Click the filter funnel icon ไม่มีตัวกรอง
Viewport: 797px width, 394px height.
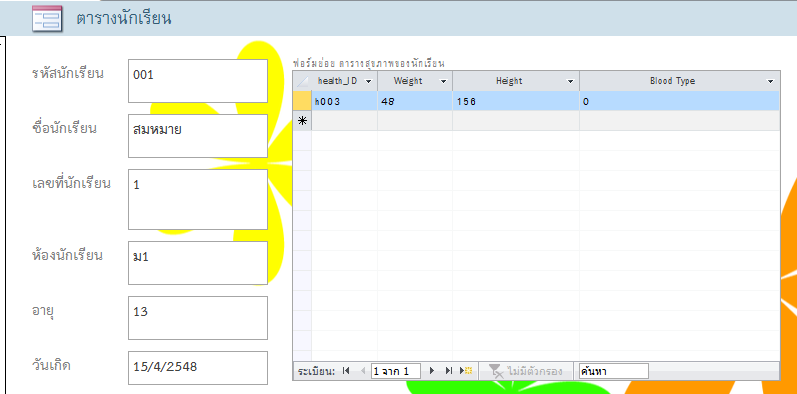[496, 371]
